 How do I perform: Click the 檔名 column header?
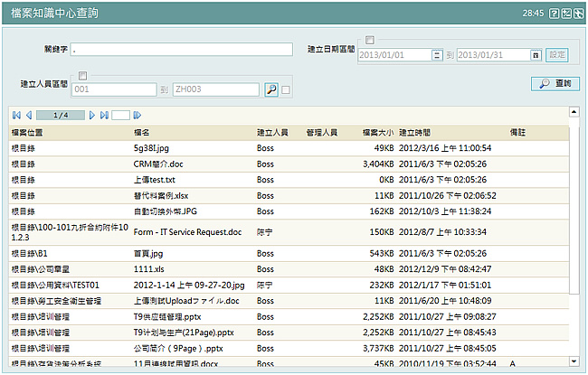tap(142, 132)
